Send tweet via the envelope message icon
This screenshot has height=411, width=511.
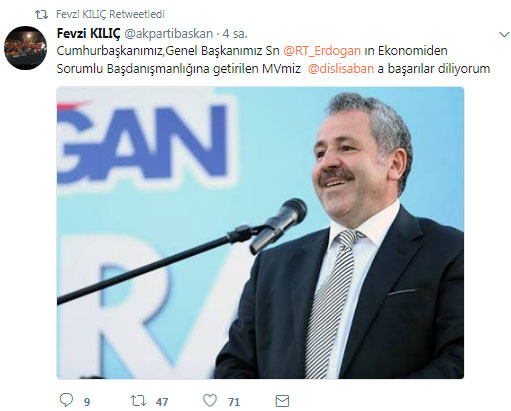click(x=282, y=401)
